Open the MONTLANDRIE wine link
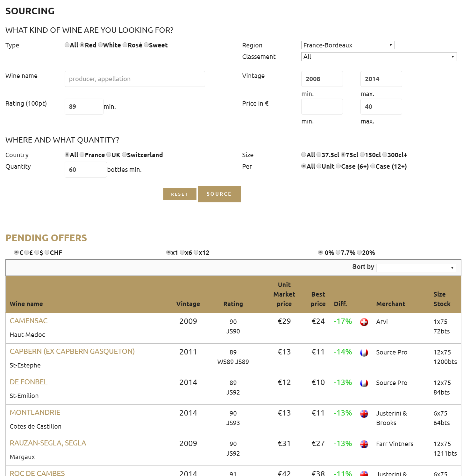Screen dimensions: 470x476 pos(35,412)
